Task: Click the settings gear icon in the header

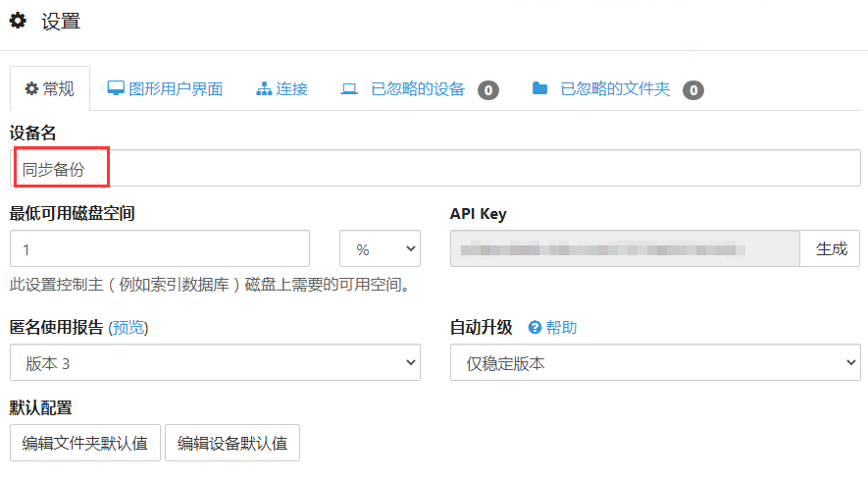Action: point(19,21)
